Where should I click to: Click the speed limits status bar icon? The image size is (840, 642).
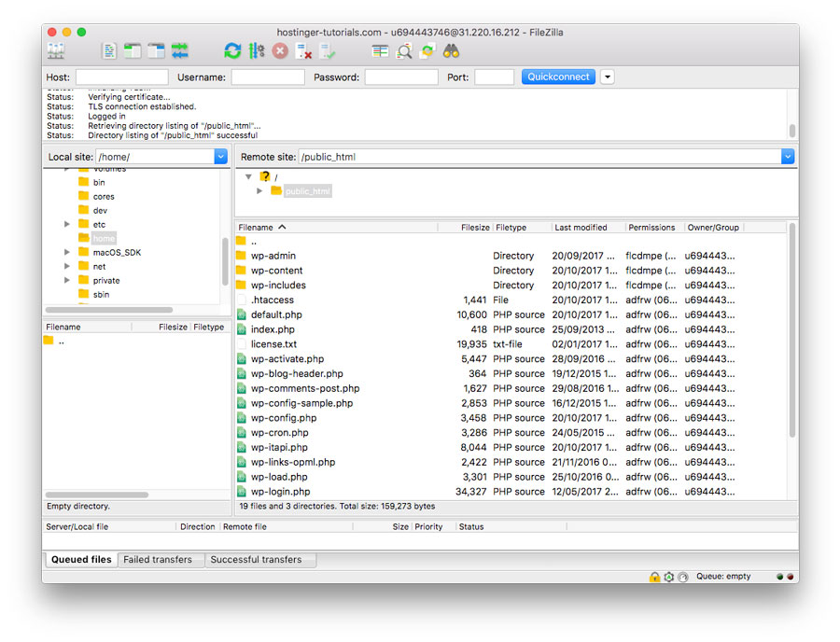coord(682,577)
